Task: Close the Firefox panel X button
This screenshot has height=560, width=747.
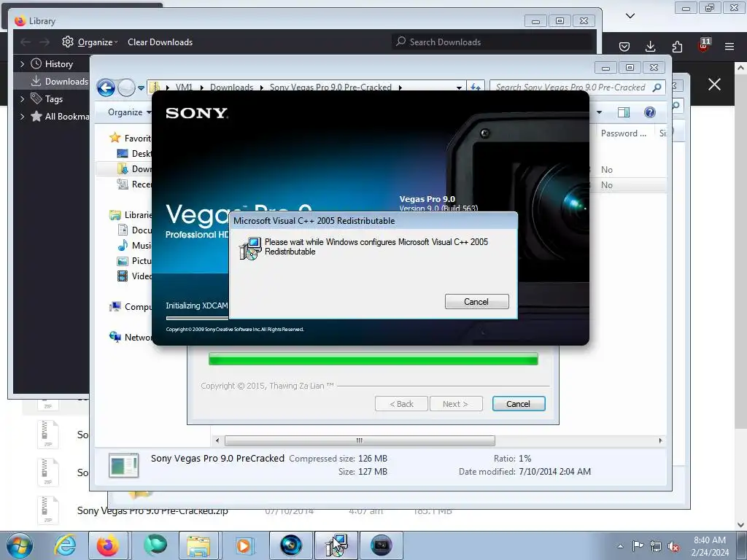Action: point(714,85)
